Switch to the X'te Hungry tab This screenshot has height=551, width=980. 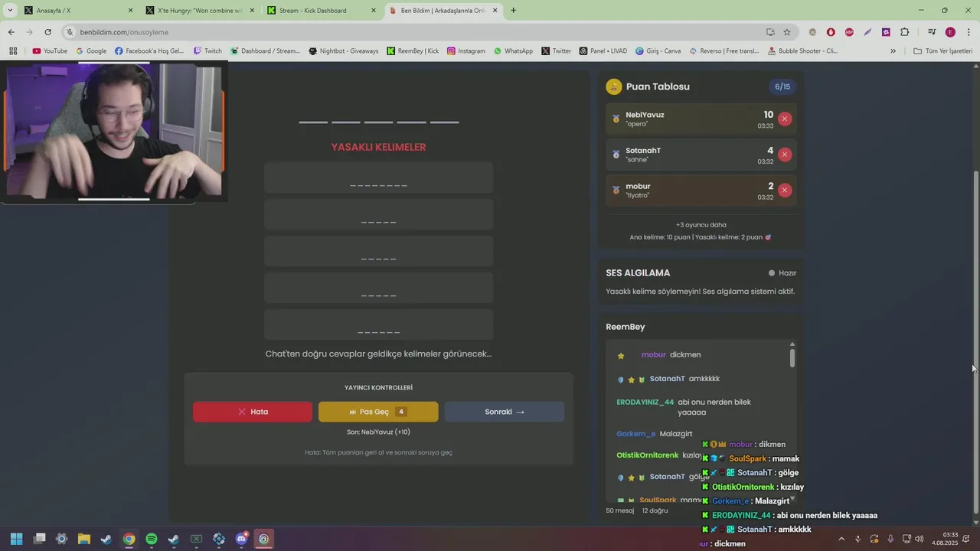[x=201, y=11]
